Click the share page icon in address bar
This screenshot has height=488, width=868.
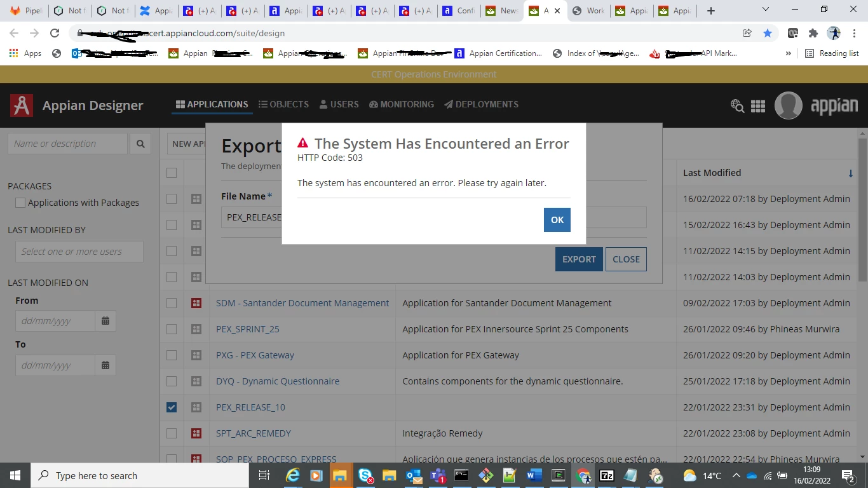point(747,33)
